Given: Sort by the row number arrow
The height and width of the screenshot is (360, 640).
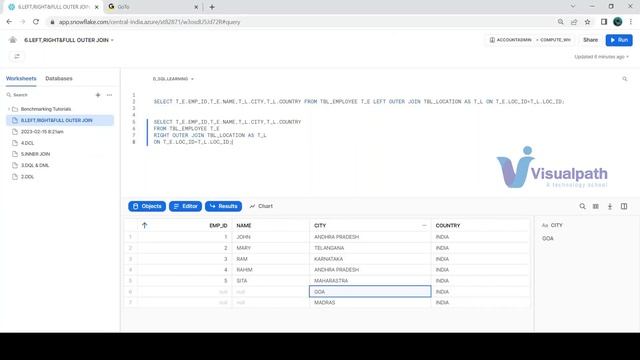Looking at the screenshot, I should [x=144, y=225].
